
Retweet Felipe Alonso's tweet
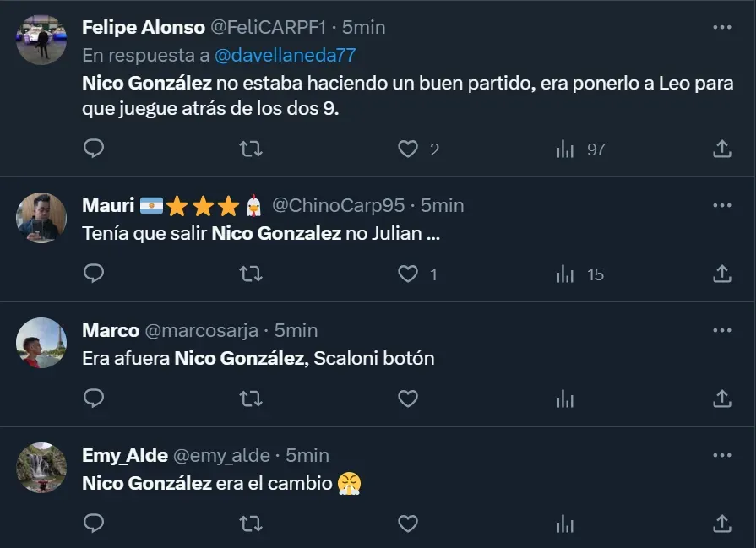[251, 149]
